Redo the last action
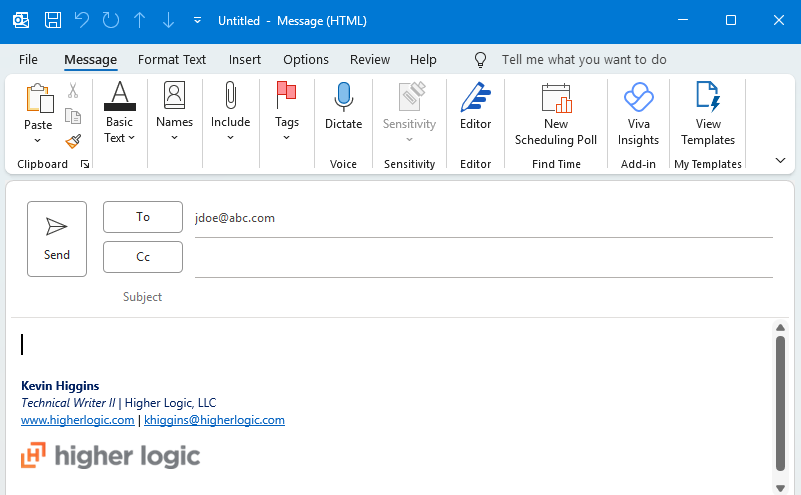The image size is (801, 495). 110,20
